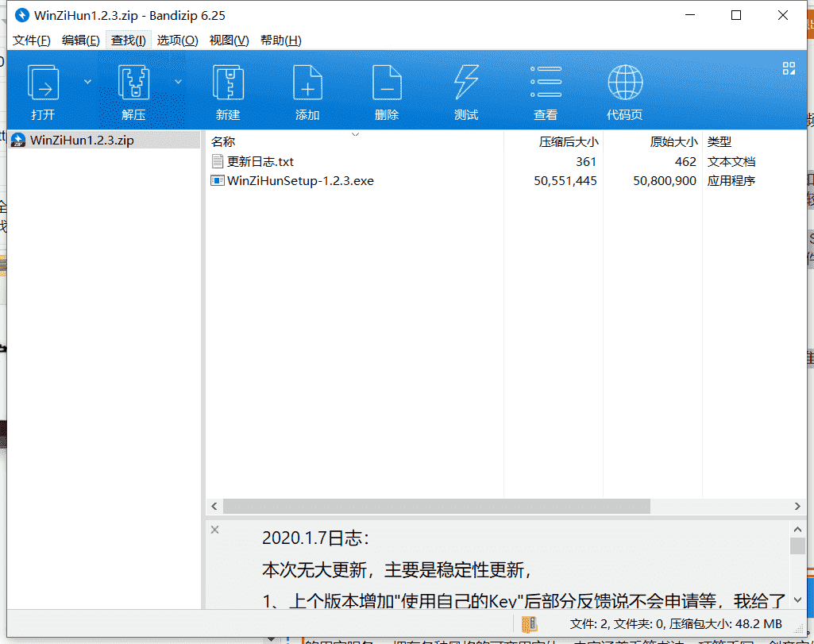
Task: Click the archive icon in the status bar
Action: (x=529, y=624)
